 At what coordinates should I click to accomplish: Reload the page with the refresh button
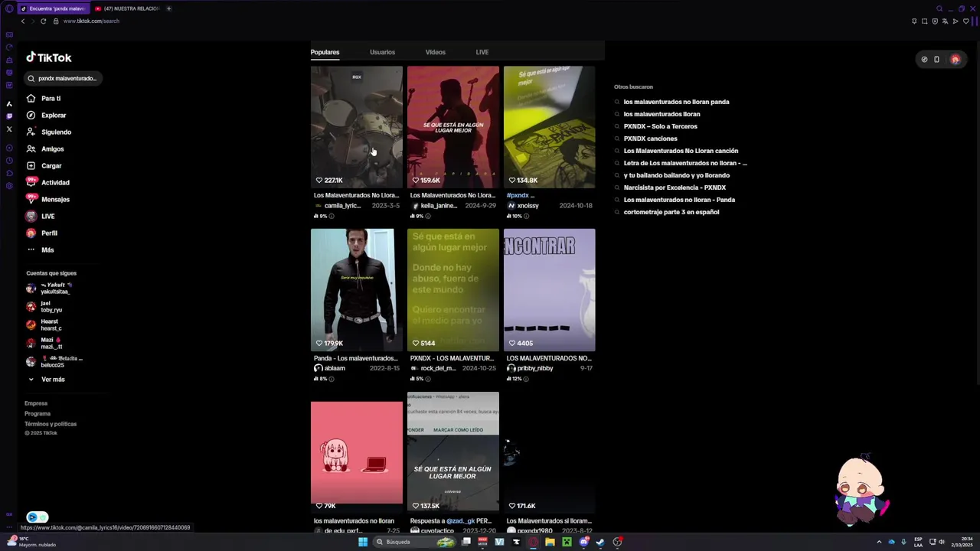point(43,21)
